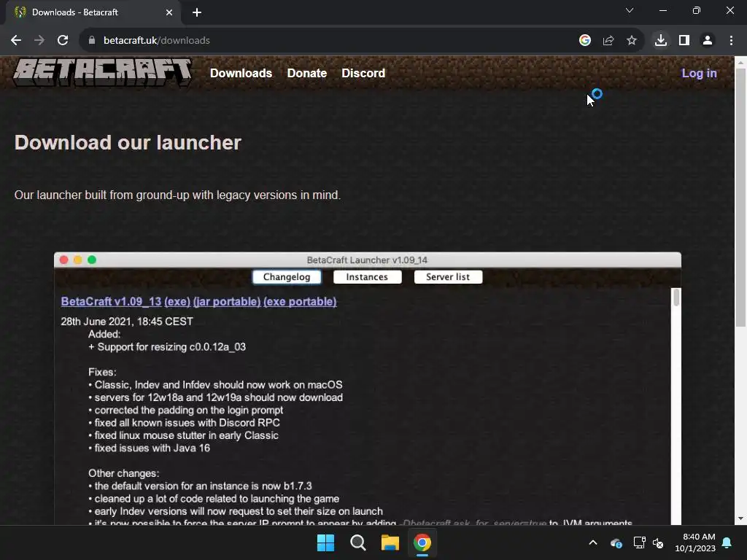747x560 pixels.
Task: Click the address bar URL
Action: tap(157, 41)
